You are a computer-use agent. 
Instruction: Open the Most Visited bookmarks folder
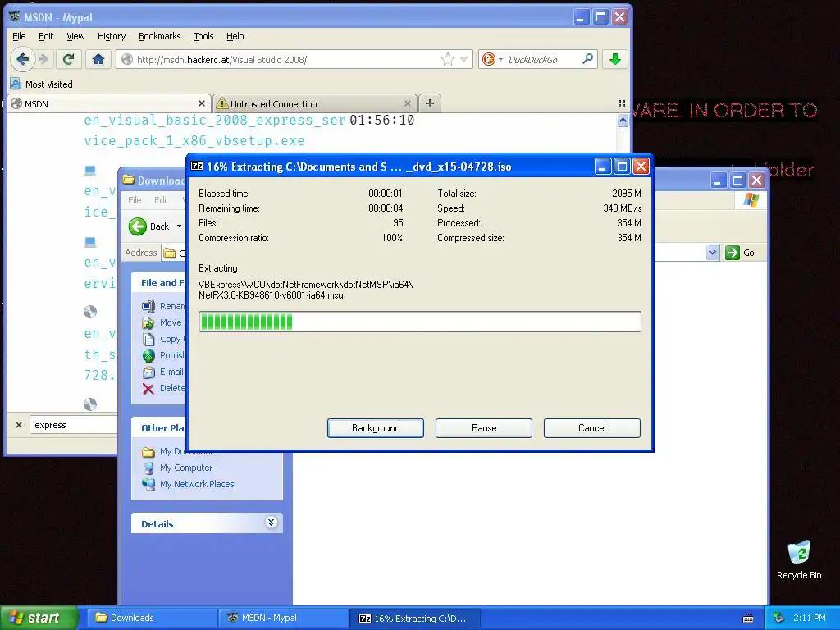coord(41,84)
